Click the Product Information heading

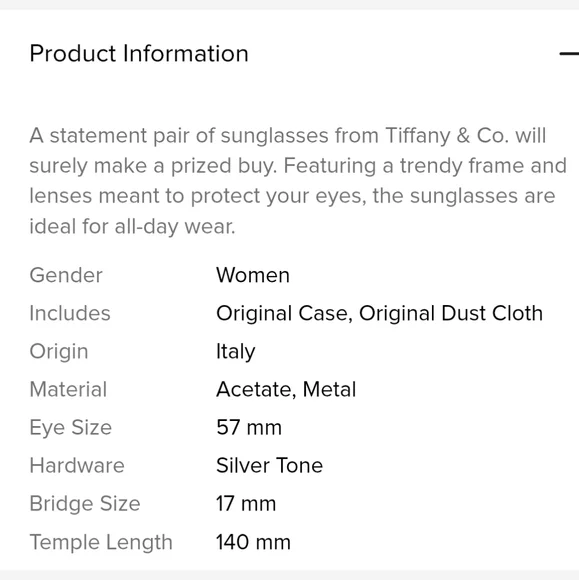(139, 54)
